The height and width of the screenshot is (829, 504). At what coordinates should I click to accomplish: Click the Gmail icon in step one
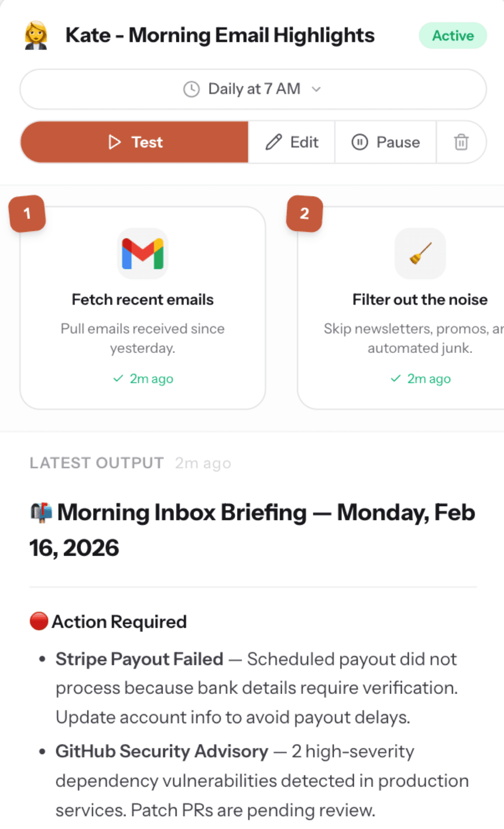pyautogui.click(x=143, y=253)
